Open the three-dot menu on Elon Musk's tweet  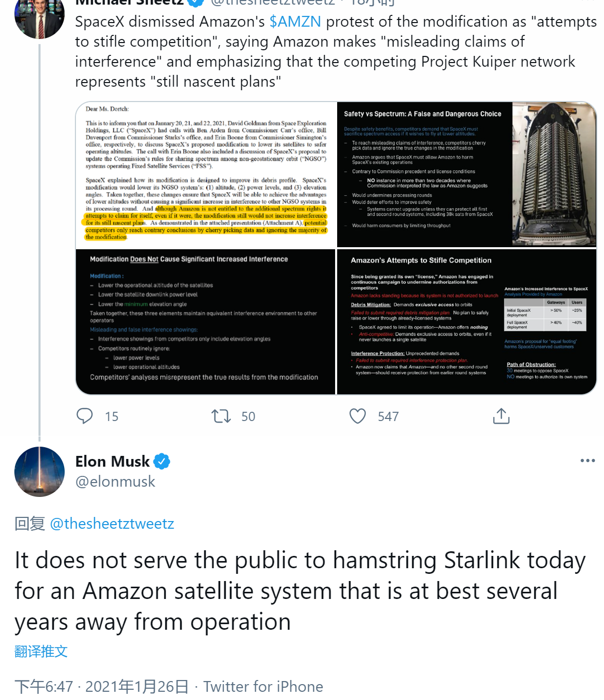[x=588, y=461]
